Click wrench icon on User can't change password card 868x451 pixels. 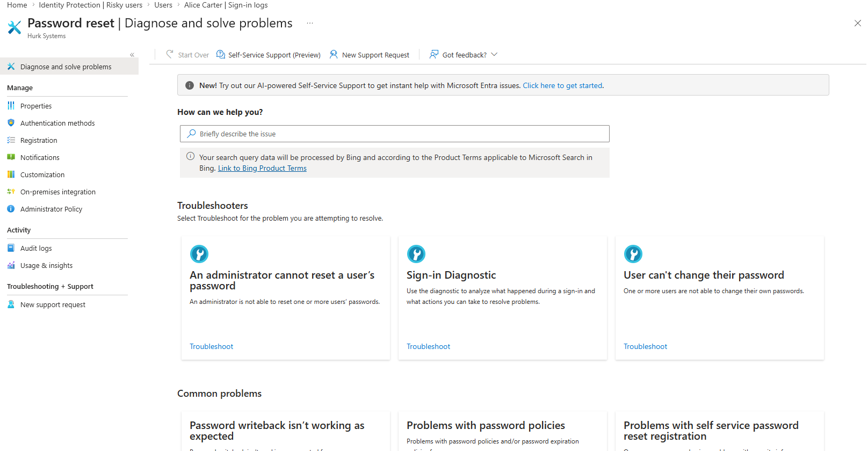tap(633, 254)
